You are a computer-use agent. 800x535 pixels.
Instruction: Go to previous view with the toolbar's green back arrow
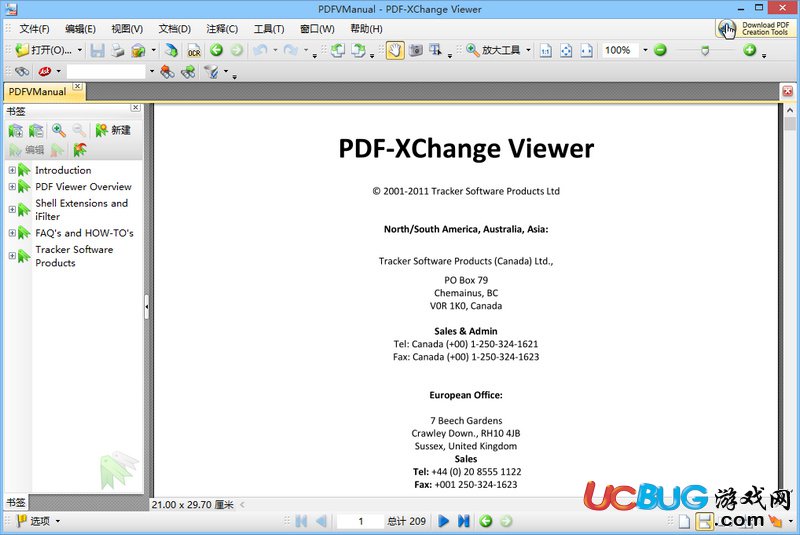tap(216, 50)
